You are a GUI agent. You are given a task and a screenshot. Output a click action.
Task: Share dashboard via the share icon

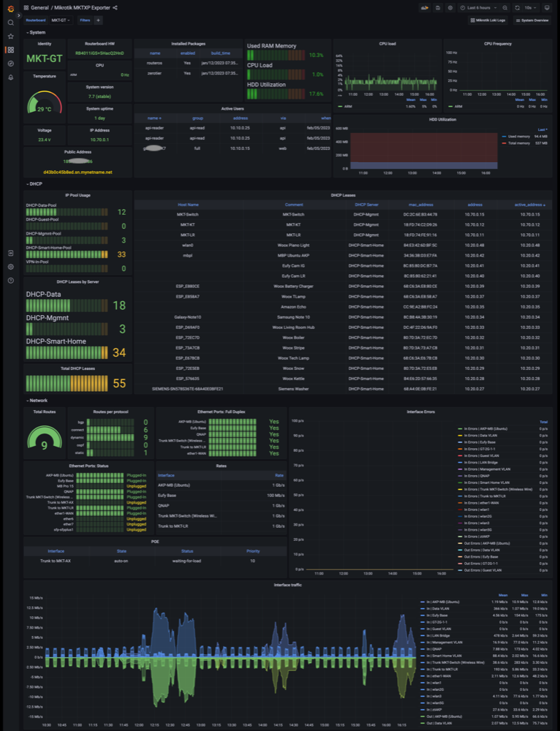116,8
